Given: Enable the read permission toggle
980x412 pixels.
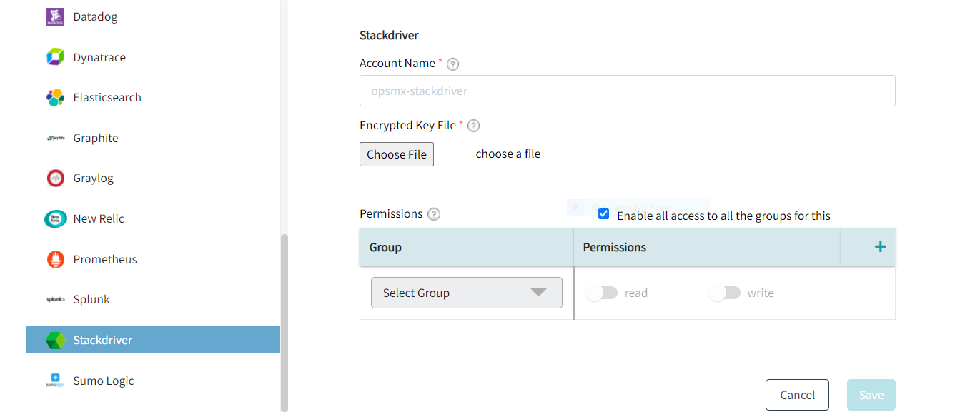Looking at the screenshot, I should point(602,293).
